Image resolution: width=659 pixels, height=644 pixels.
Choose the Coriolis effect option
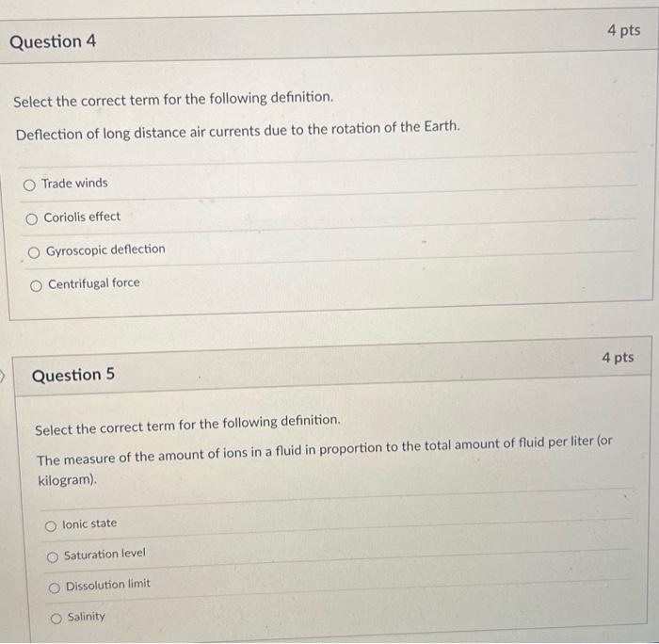[31, 219]
